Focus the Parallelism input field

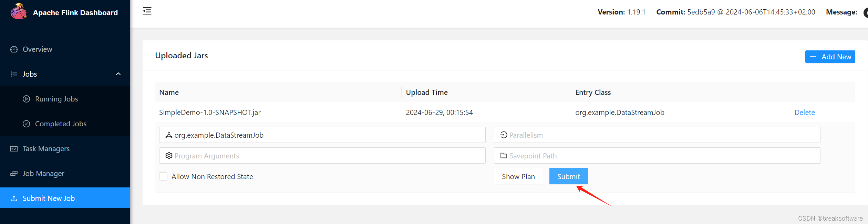click(657, 135)
